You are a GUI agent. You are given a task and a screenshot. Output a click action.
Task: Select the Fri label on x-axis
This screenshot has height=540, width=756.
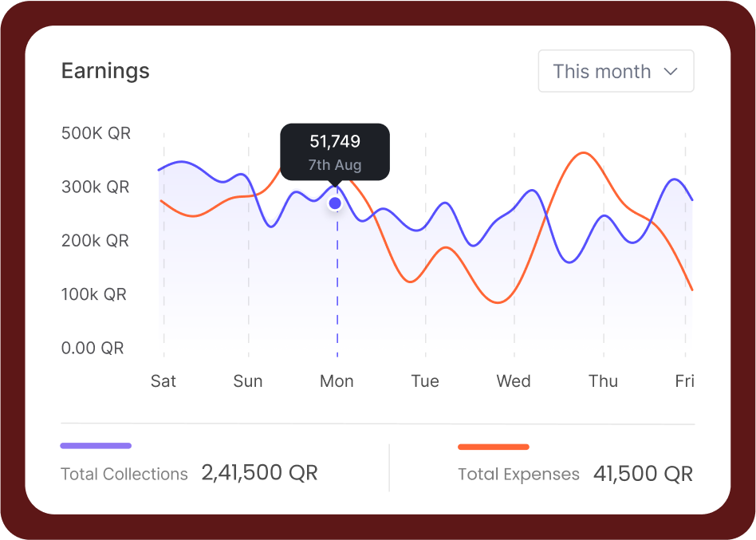pos(684,381)
